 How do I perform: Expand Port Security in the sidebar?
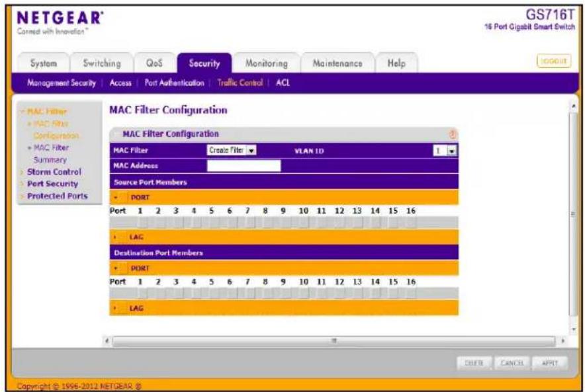tap(52, 184)
